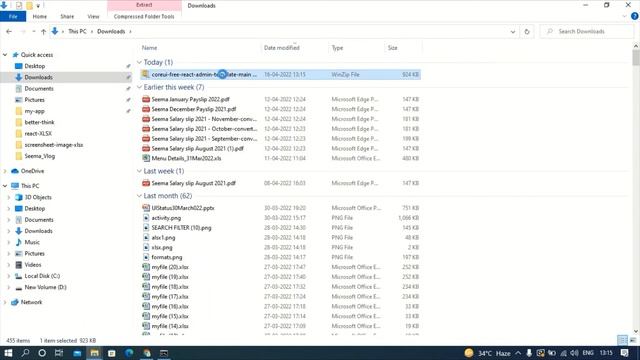Select Seema December Payslip 2021.pdf icon
Image resolution: width=640 pixels, height=360 pixels.
pos(146,109)
